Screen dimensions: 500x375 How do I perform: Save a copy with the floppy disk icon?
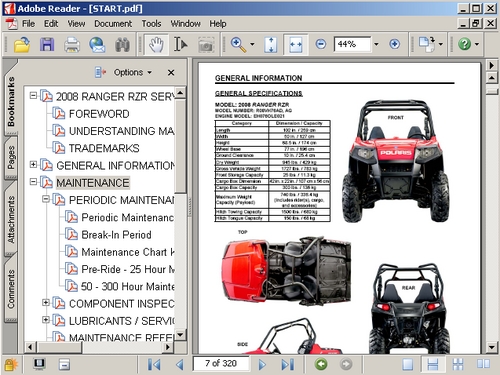pyautogui.click(x=47, y=44)
